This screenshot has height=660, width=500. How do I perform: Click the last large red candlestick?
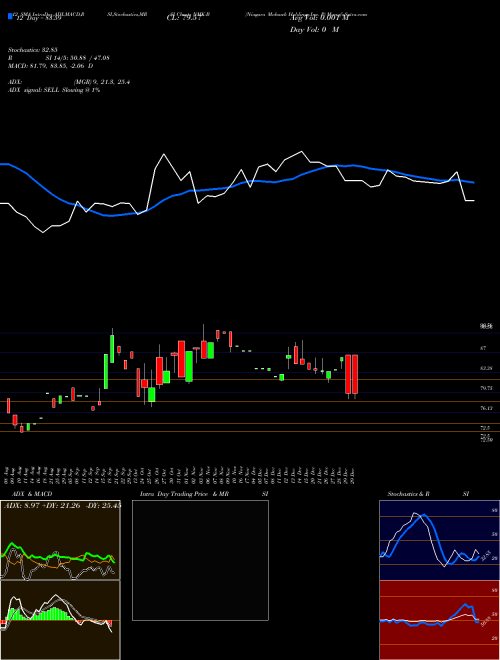pos(355,374)
